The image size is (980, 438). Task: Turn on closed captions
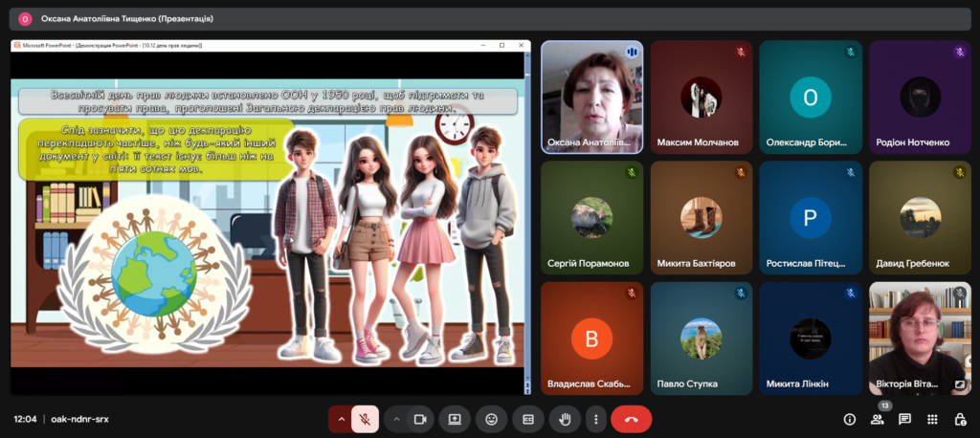(x=527, y=419)
